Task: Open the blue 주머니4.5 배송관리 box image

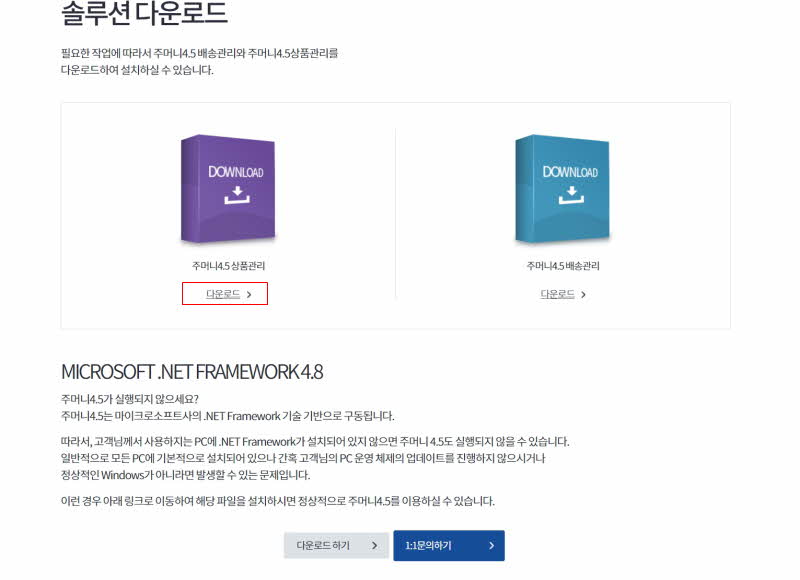Action: 562,189
